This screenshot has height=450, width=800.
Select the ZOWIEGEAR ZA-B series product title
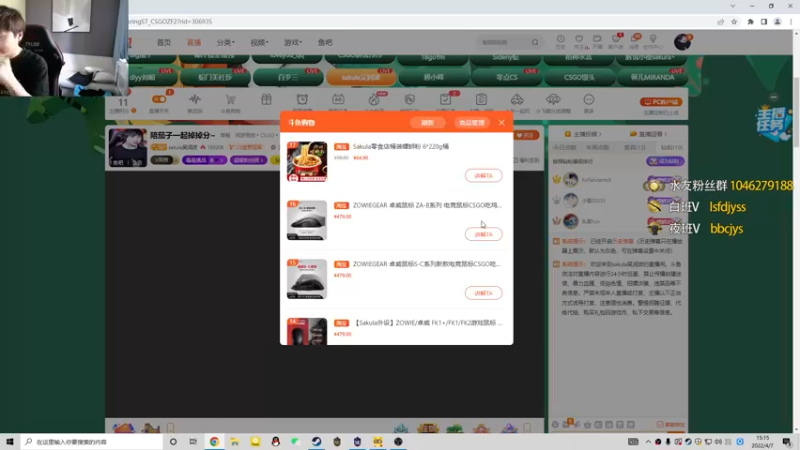[x=427, y=205]
